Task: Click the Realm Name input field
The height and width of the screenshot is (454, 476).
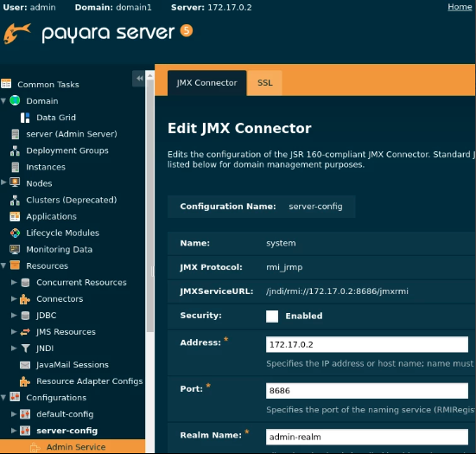Action: pos(367,437)
